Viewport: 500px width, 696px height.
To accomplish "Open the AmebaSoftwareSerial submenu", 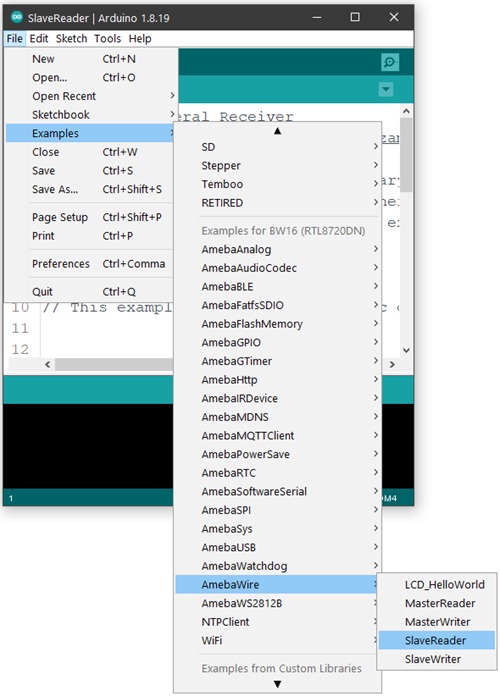I will [x=278, y=492].
